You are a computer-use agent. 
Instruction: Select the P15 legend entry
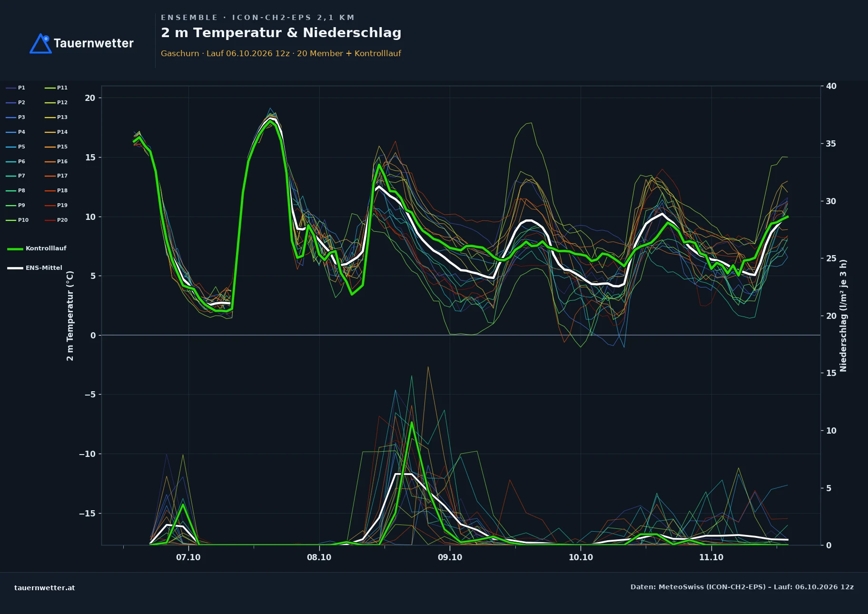pos(56,147)
